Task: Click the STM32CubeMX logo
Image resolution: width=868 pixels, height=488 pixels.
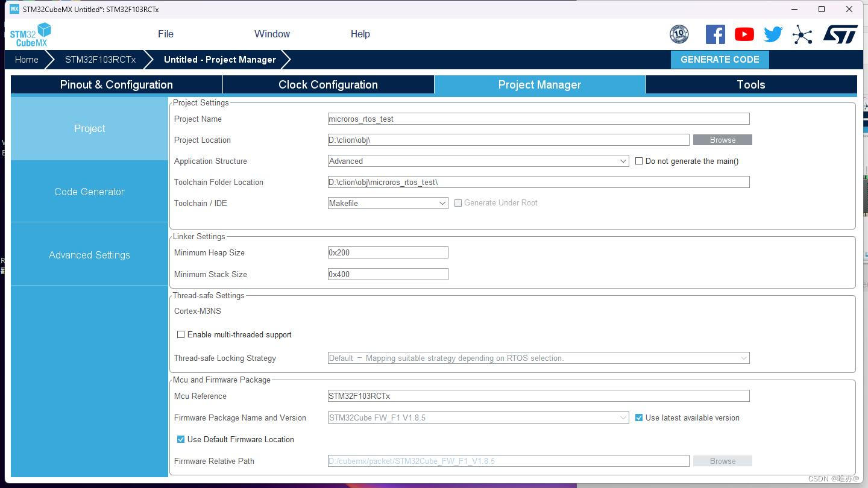Action: point(30,34)
